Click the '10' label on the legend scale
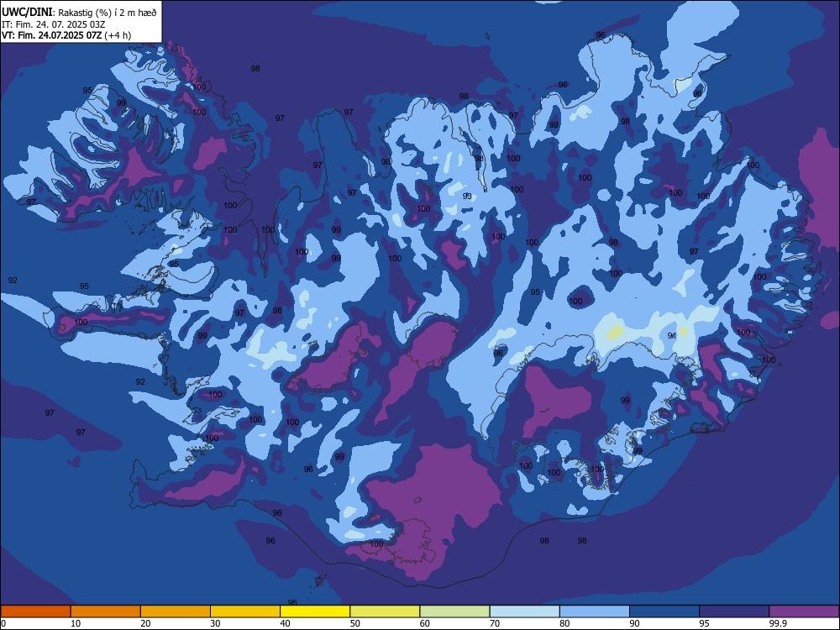The image size is (840, 630). click(x=76, y=623)
